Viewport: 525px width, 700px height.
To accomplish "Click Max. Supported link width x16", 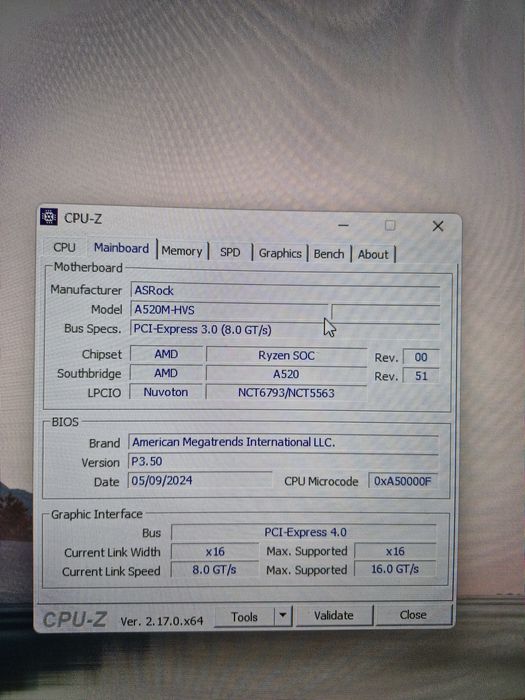I will (x=395, y=551).
